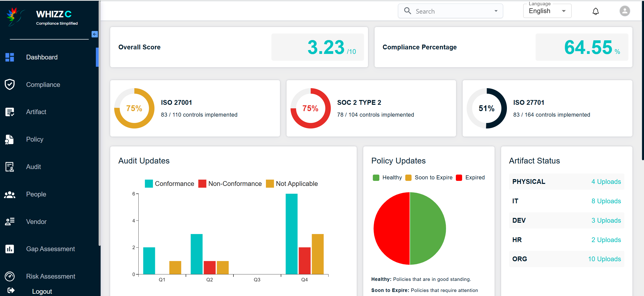Click the Compliance shield icon

point(10,84)
